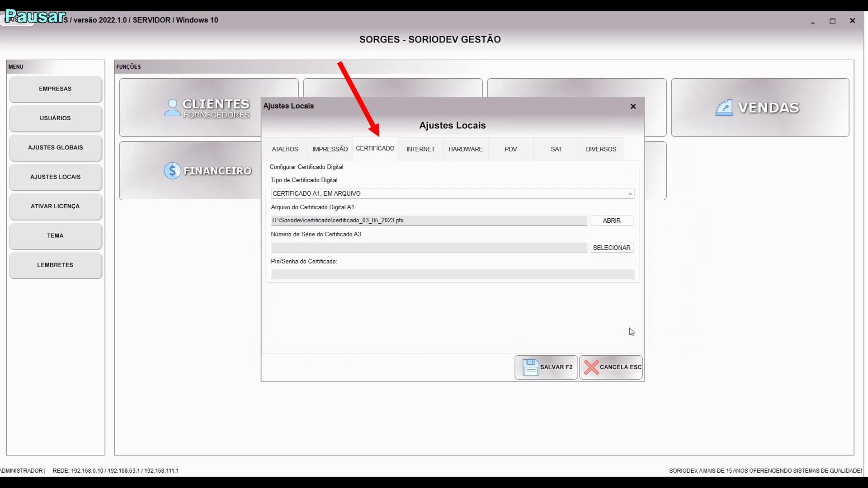This screenshot has width=868, height=488.
Task: Open EMPRESAS from the side menu
Action: pos(55,89)
